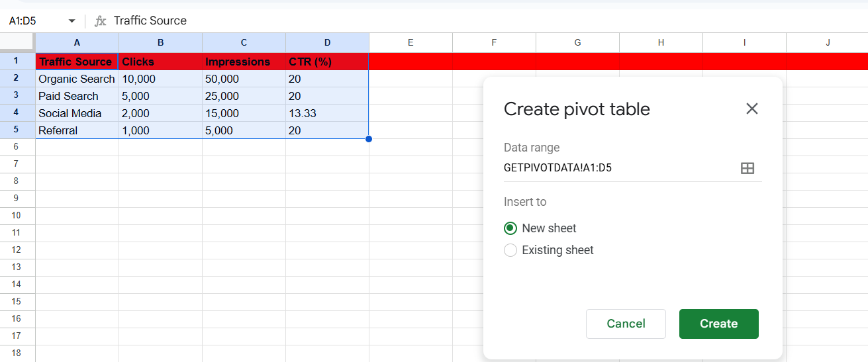Select the New sheet radio option

pos(510,228)
